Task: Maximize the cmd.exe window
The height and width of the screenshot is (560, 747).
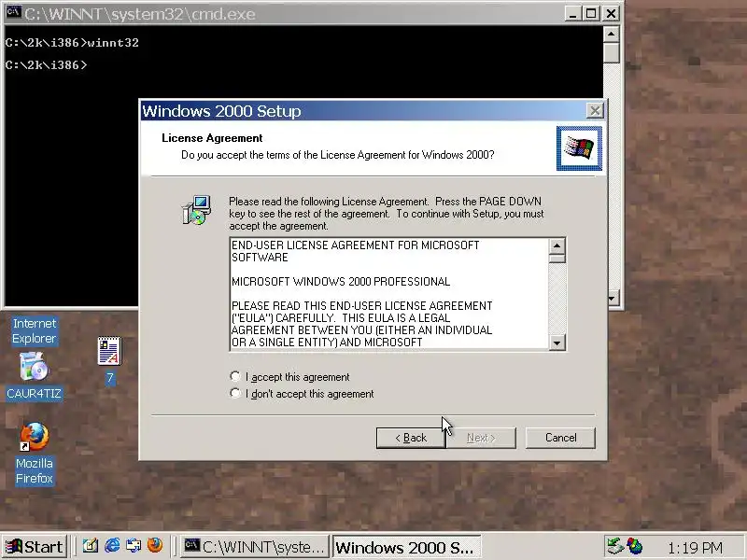Action: (591, 13)
